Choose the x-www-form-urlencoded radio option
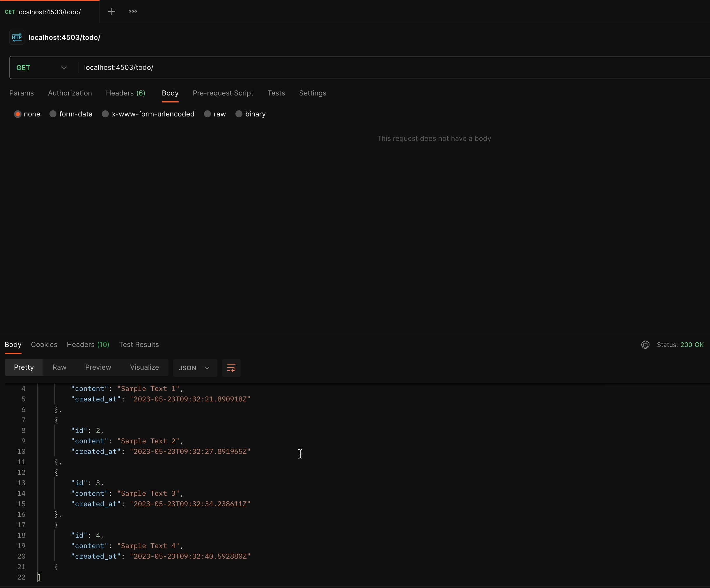 (x=106, y=114)
